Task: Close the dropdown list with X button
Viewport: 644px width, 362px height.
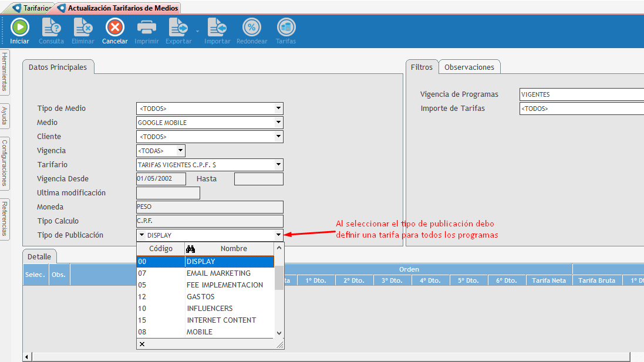Action: click(x=142, y=344)
